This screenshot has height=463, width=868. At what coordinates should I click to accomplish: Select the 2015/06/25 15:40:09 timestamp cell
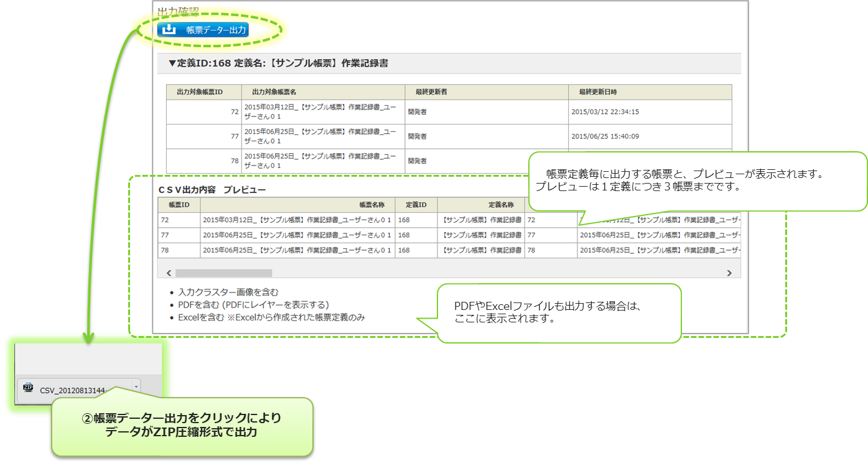point(605,136)
